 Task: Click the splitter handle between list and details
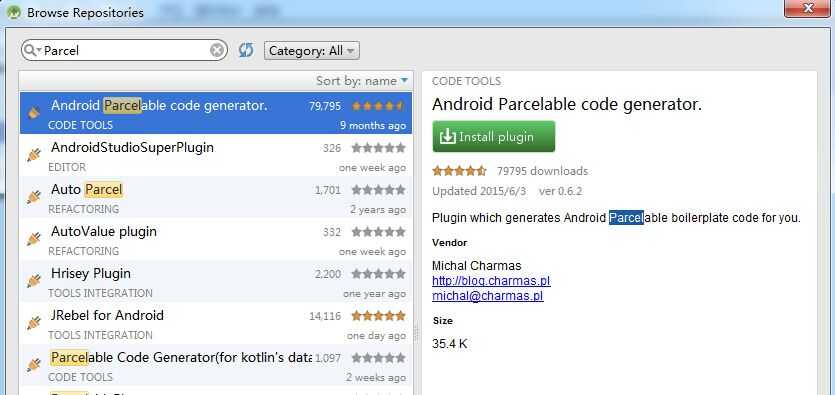(416, 334)
